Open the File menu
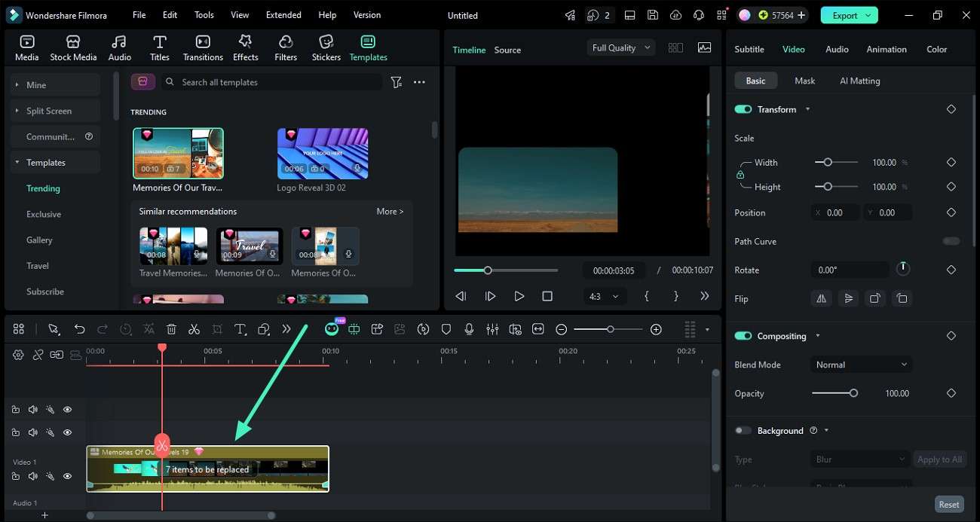The width and height of the screenshot is (980, 522). [x=139, y=15]
